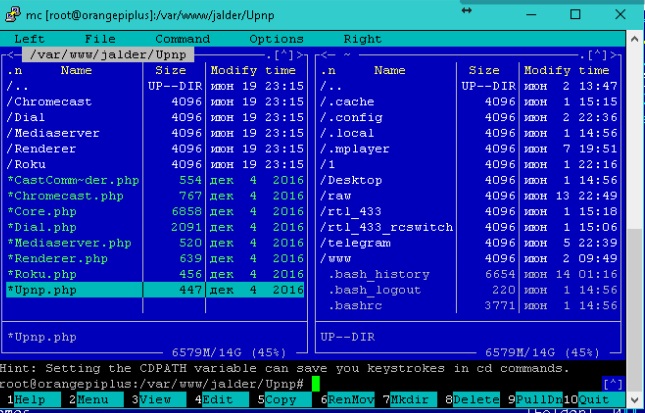Open the Command menu
Screen dimensions: 645x413
click(182, 39)
